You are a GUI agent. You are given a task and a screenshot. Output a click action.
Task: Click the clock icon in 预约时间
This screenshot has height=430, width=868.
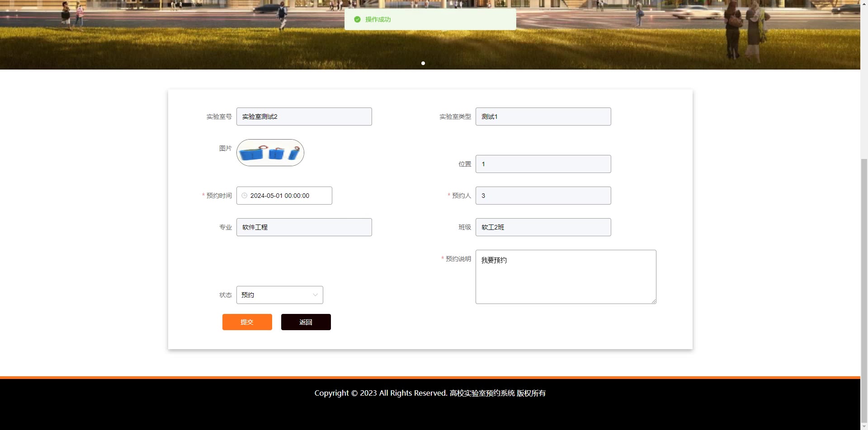[x=245, y=196]
